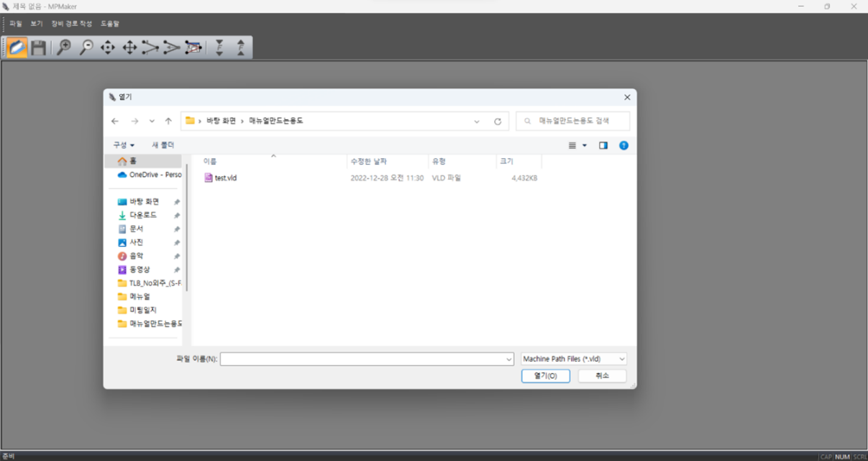Click the 취소 cancel button

tap(602, 376)
